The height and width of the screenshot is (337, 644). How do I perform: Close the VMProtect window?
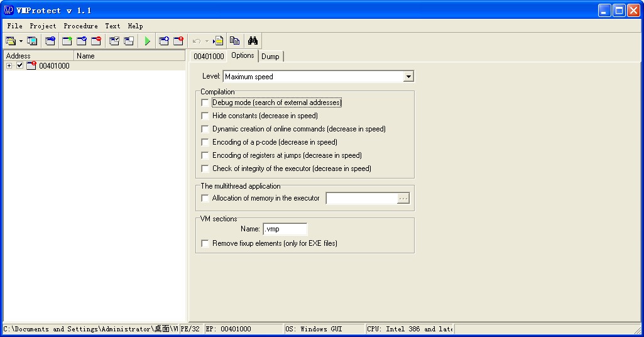633,10
